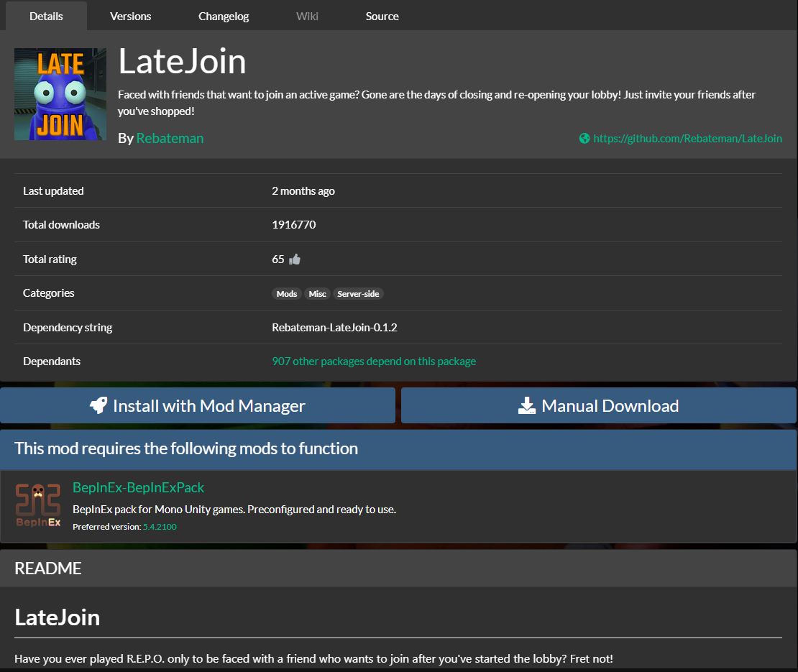This screenshot has height=672, width=798.
Task: Open author Rebateman's profile link
Action: pos(170,139)
